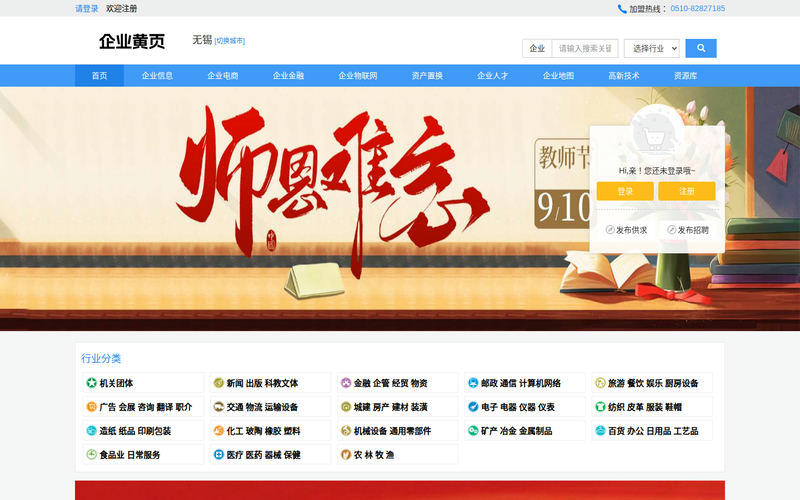Image resolution: width=800 pixels, height=500 pixels.
Task: Click the magnifier search button
Action: point(701,48)
